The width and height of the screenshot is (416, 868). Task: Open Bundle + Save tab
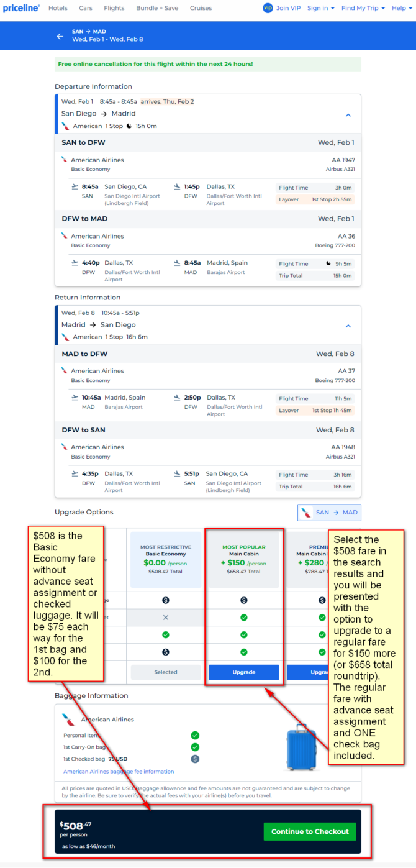click(157, 8)
